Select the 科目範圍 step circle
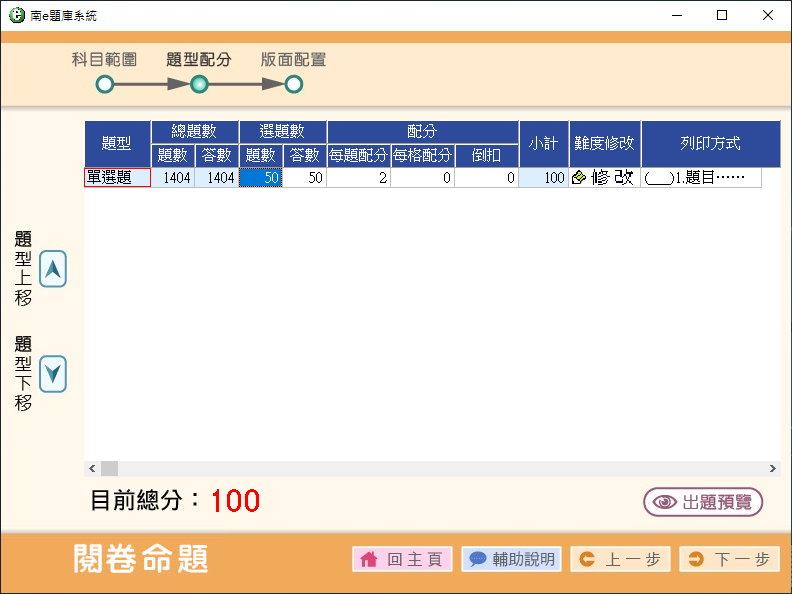Screen dimensions: 792x594 [x=104, y=85]
